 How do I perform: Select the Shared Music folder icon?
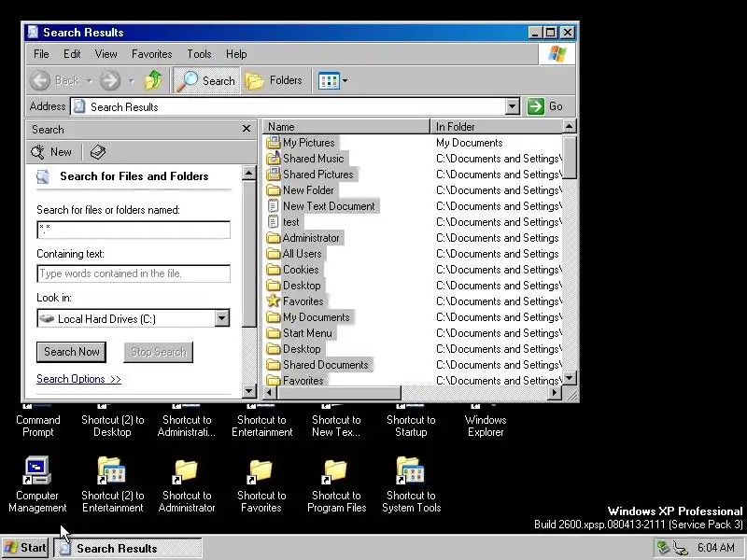coord(274,158)
